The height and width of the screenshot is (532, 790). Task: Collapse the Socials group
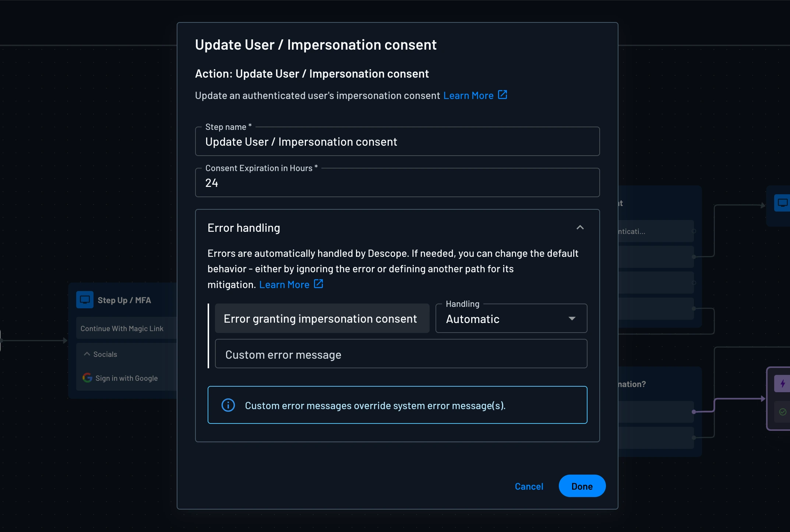(87, 354)
